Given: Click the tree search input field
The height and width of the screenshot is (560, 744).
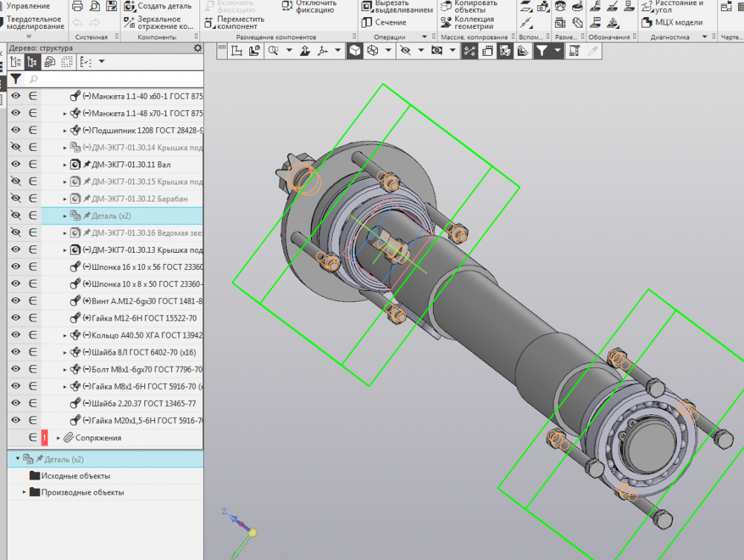Looking at the screenshot, I should [x=112, y=78].
